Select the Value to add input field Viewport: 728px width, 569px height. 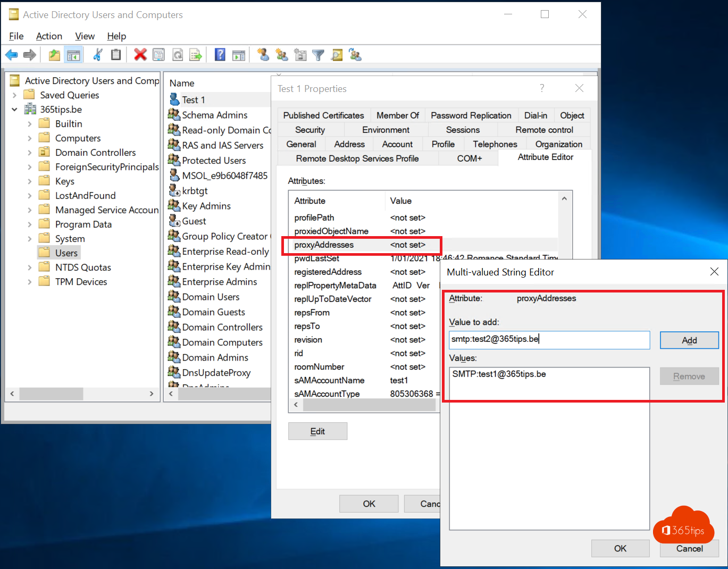click(x=549, y=340)
